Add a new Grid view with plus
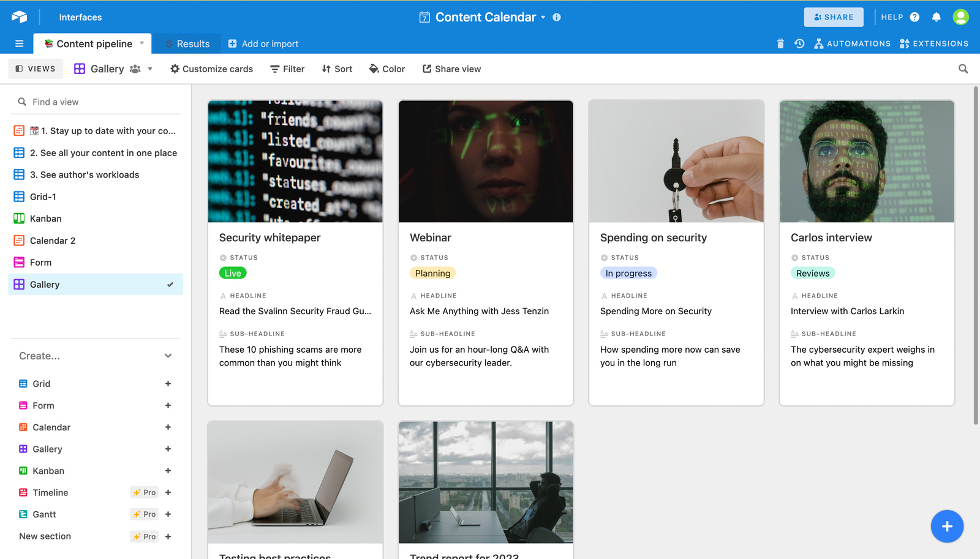980x559 pixels. (168, 384)
